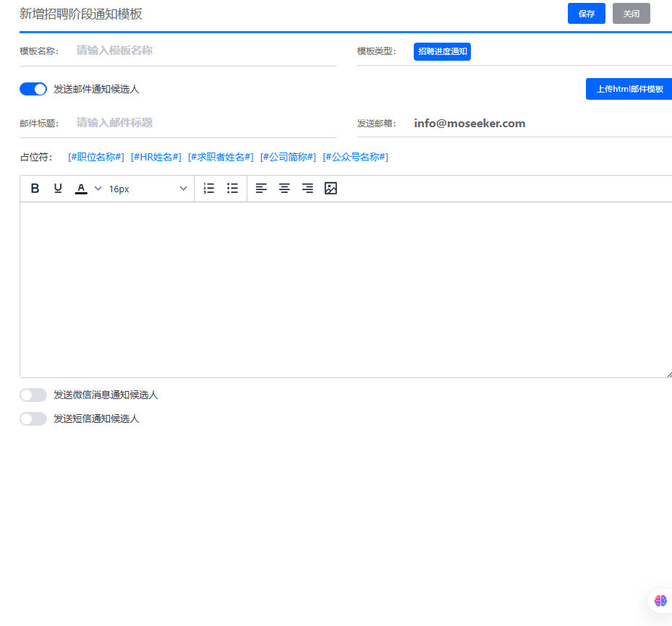Insert the [#职位名称#] placeholder
The width and height of the screenshot is (672, 626).
click(x=96, y=157)
